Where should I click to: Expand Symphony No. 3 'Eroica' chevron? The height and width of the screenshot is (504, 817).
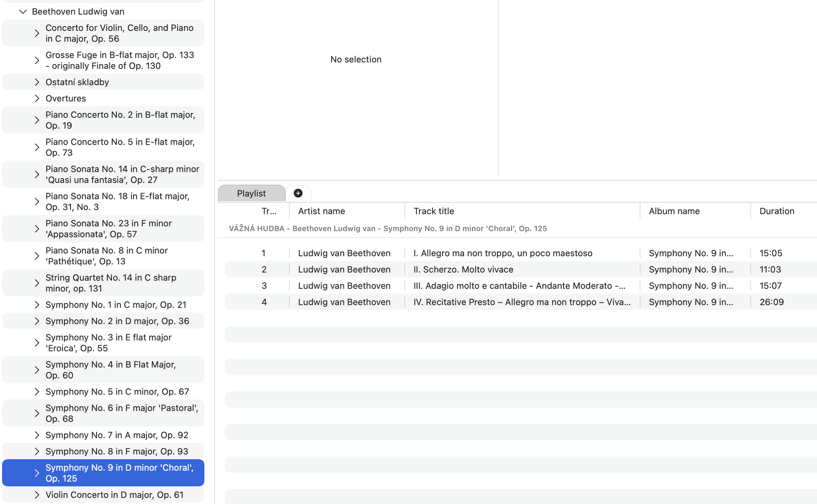click(x=37, y=343)
